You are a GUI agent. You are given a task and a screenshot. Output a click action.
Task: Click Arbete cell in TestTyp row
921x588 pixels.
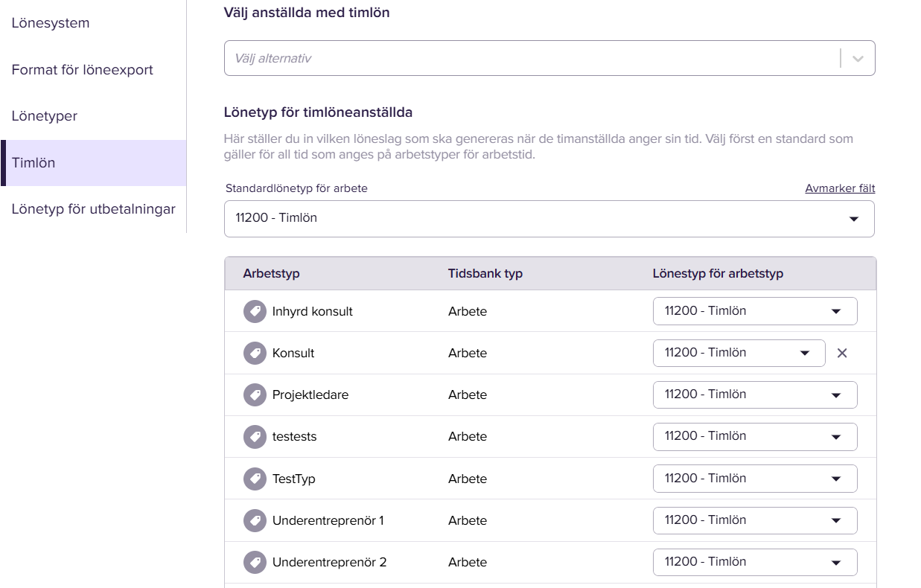(468, 479)
